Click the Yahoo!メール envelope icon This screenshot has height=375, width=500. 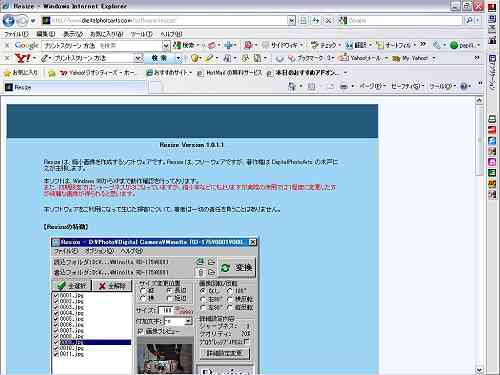pos(344,58)
